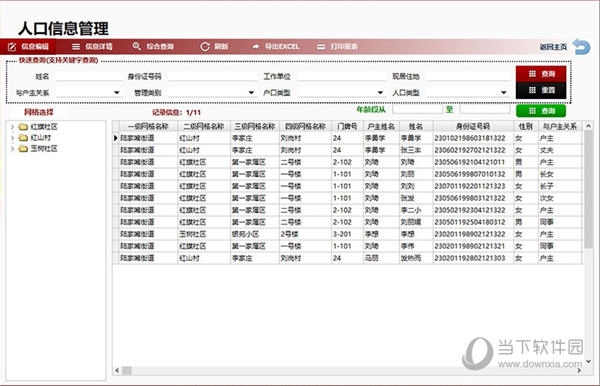
Task: Open the 信息详情 toolbar item
Action: click(92, 47)
